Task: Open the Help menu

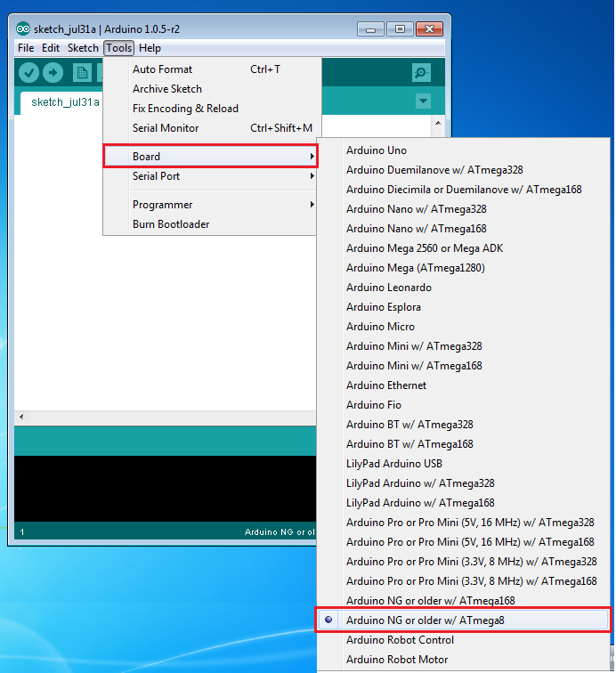Action: pos(150,48)
